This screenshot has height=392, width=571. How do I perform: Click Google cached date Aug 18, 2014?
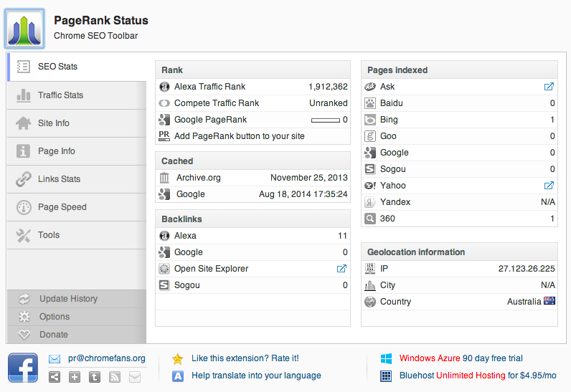[303, 194]
